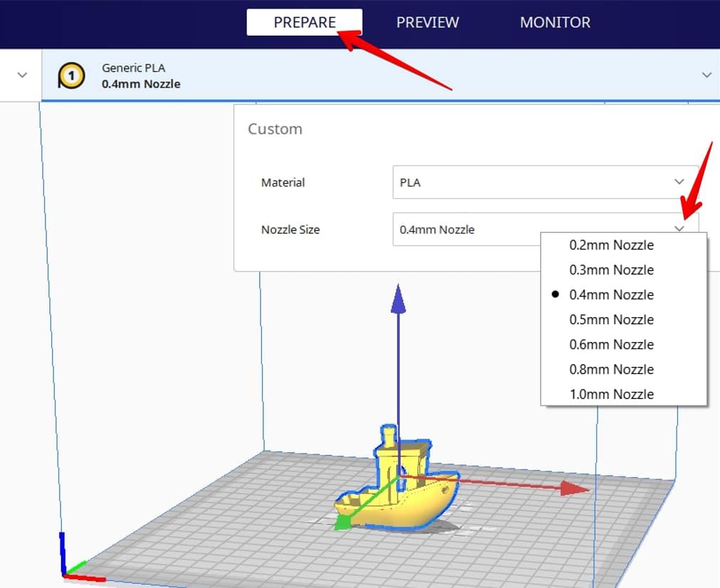The height and width of the screenshot is (588, 720).
Task: Pick the 1.0mm Nozzle option
Action: point(611,394)
